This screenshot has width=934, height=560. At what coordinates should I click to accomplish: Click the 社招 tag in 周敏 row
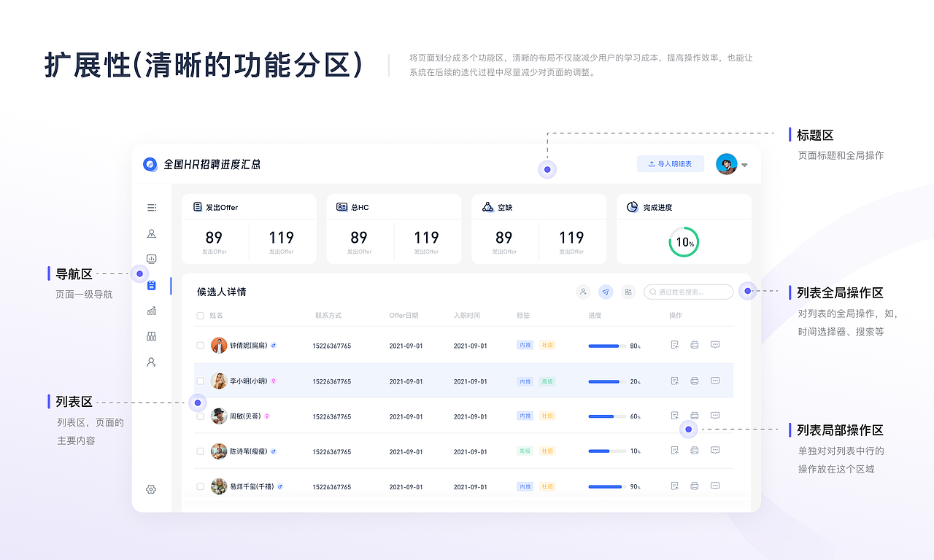point(547,416)
